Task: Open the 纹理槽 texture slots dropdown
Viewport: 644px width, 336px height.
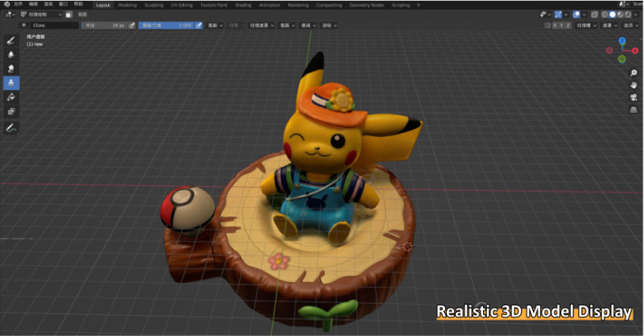Action: (586, 26)
